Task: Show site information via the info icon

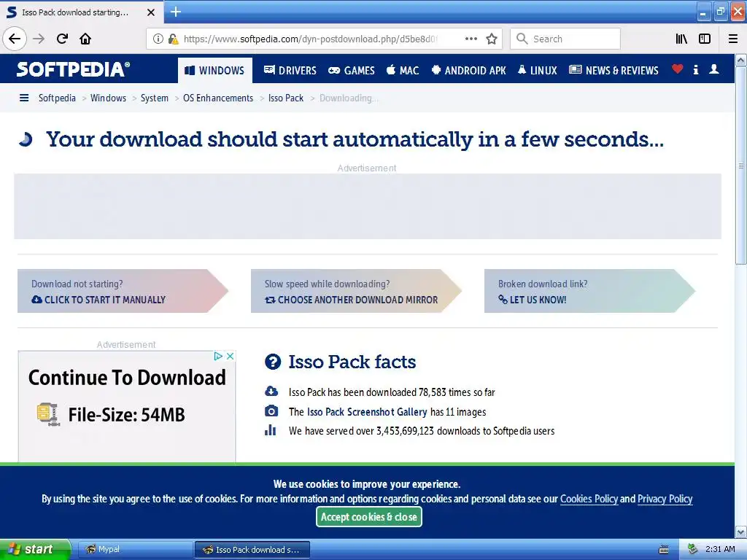Action: click(158, 39)
